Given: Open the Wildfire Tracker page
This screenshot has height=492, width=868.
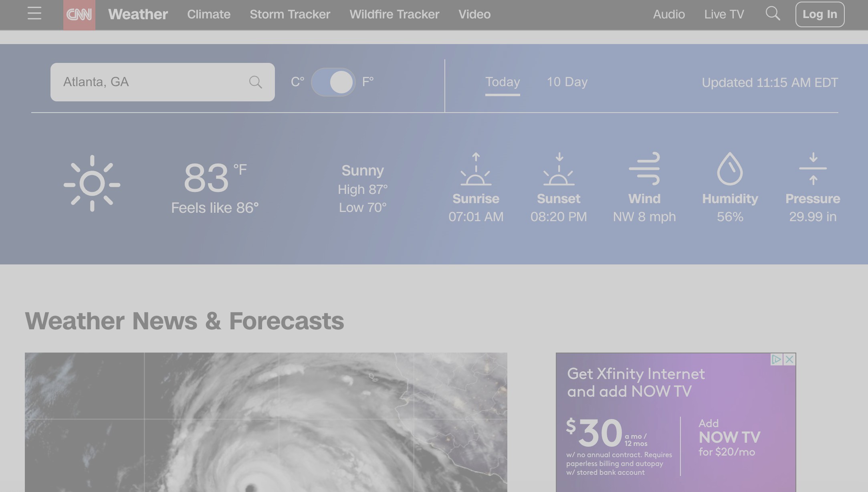Looking at the screenshot, I should [x=394, y=14].
